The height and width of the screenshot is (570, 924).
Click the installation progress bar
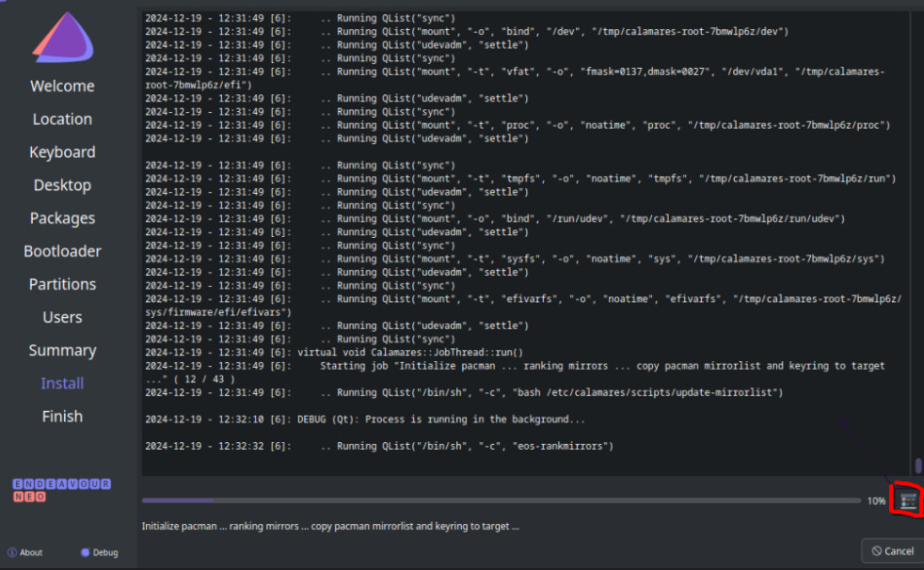(500, 501)
